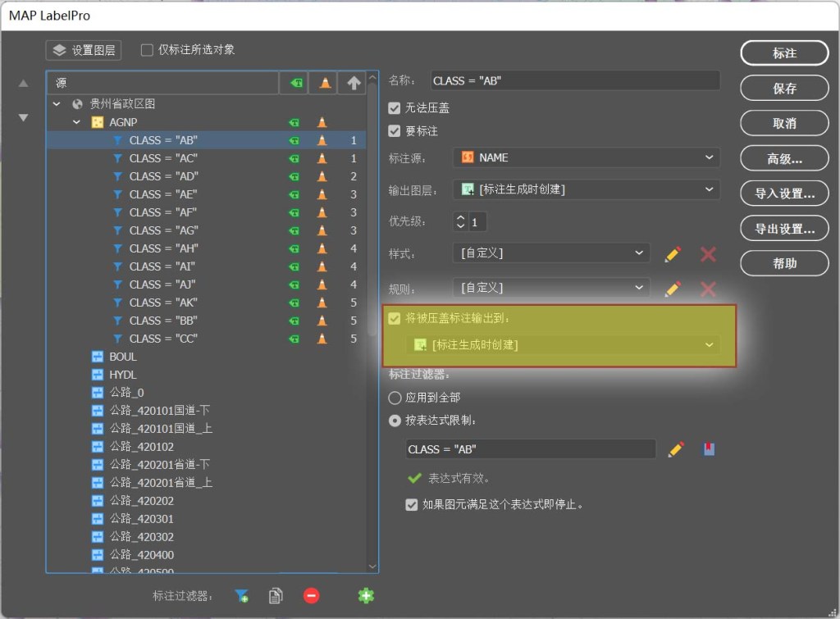Collapse the AGNP layer tree node
This screenshot has width=840, height=619.
76,122
